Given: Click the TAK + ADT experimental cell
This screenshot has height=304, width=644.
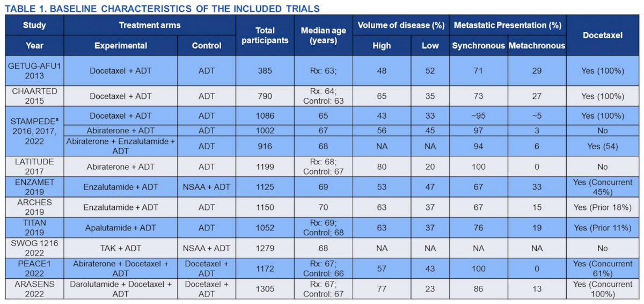Looking at the screenshot, I should (x=121, y=248).
